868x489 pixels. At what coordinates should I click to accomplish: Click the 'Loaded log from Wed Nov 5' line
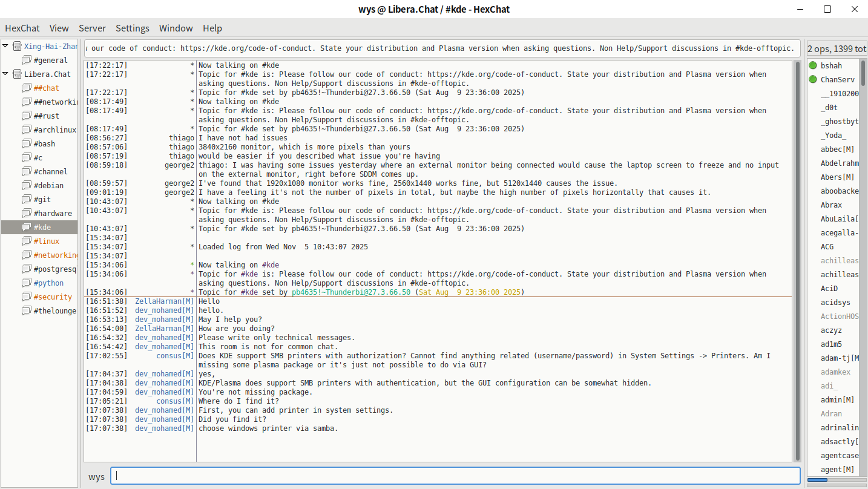(283, 247)
